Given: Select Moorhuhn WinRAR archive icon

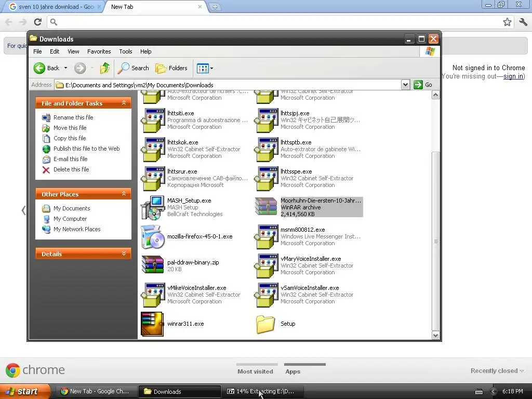Looking at the screenshot, I should point(267,207).
